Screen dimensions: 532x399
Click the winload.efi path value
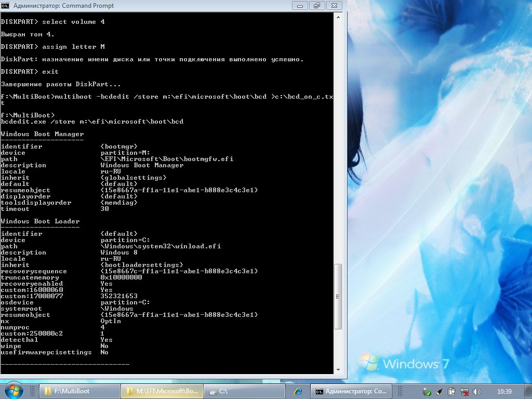[161, 246]
